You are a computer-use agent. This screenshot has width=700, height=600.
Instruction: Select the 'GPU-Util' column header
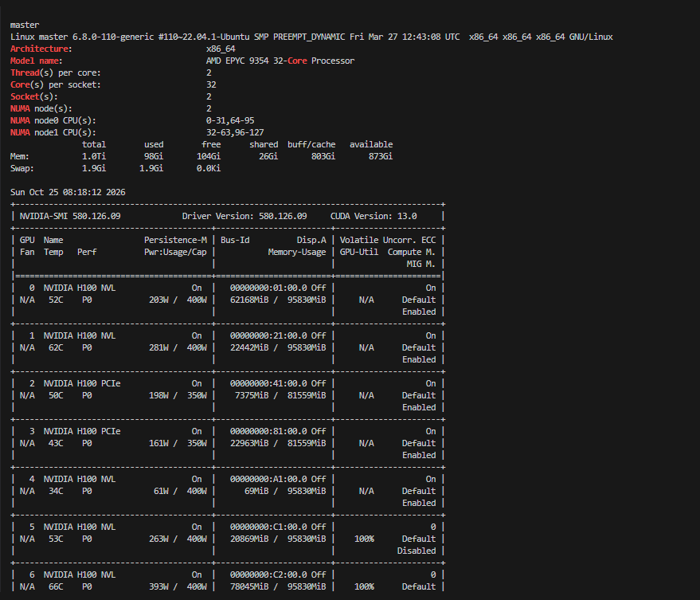click(x=359, y=253)
